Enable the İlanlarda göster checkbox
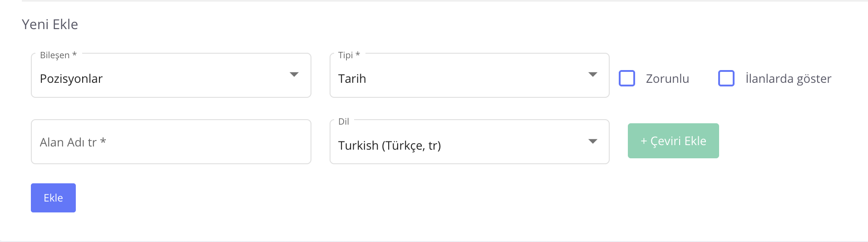The height and width of the screenshot is (242, 868). tap(726, 78)
